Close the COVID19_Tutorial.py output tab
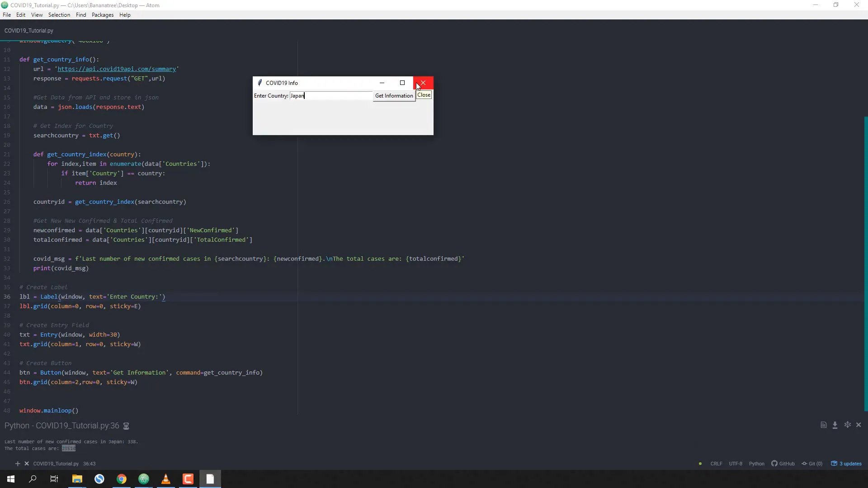This screenshot has height=488, width=868. [26, 463]
